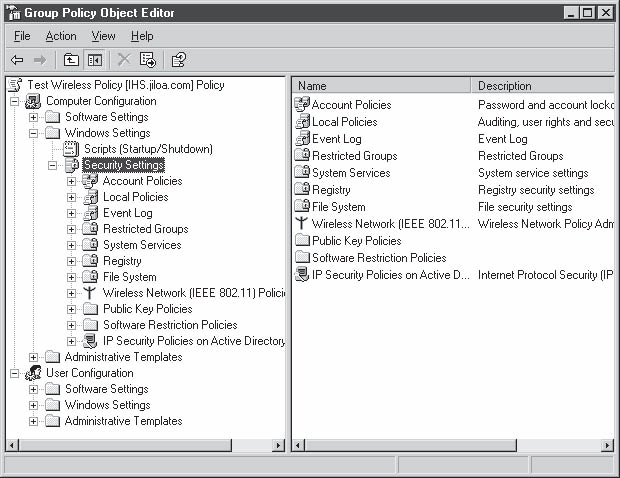620x478 pixels.
Task: Select Software Restriction Policies in the tree
Action: (x=170, y=325)
